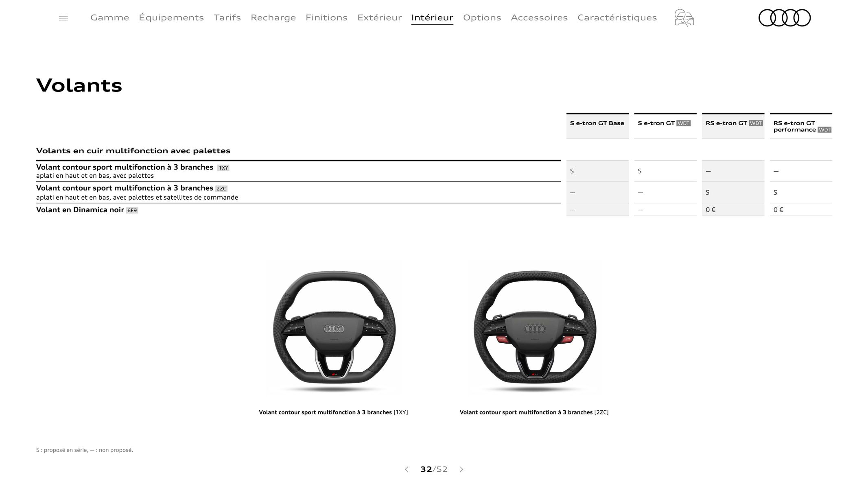Click the 1XY steering wheel image
Screen dimensions: 868x488
334,328
